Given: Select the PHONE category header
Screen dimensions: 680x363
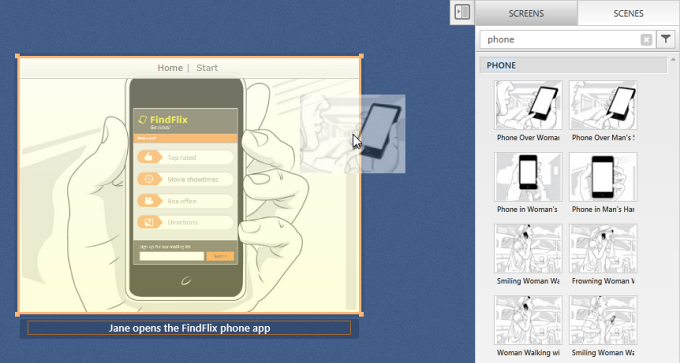Looking at the screenshot, I should pyautogui.click(x=573, y=65).
